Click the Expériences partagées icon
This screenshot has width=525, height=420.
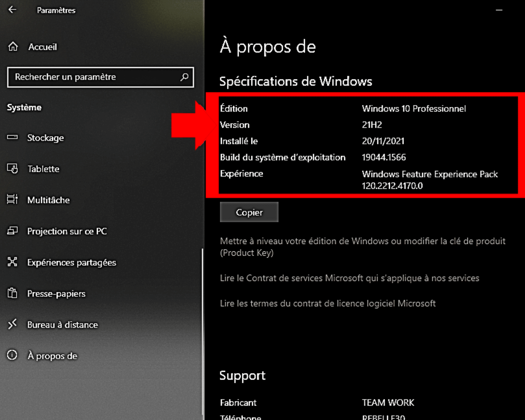(12, 262)
